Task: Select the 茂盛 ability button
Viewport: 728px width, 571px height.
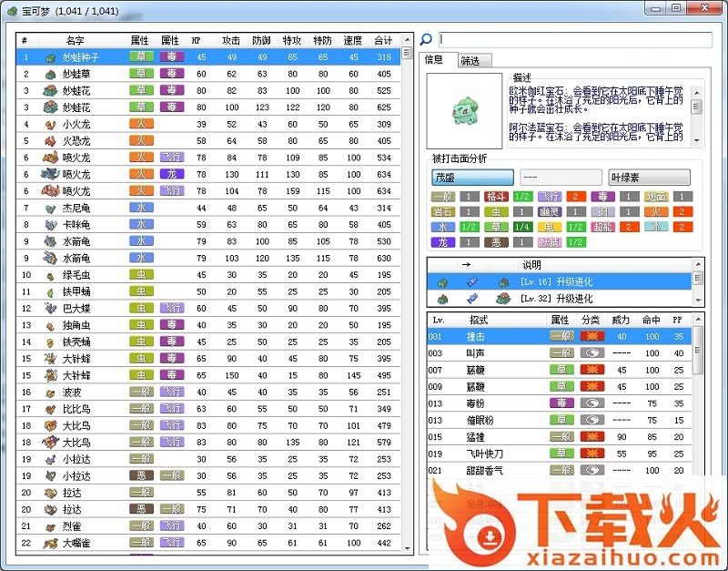Action: pos(472,178)
